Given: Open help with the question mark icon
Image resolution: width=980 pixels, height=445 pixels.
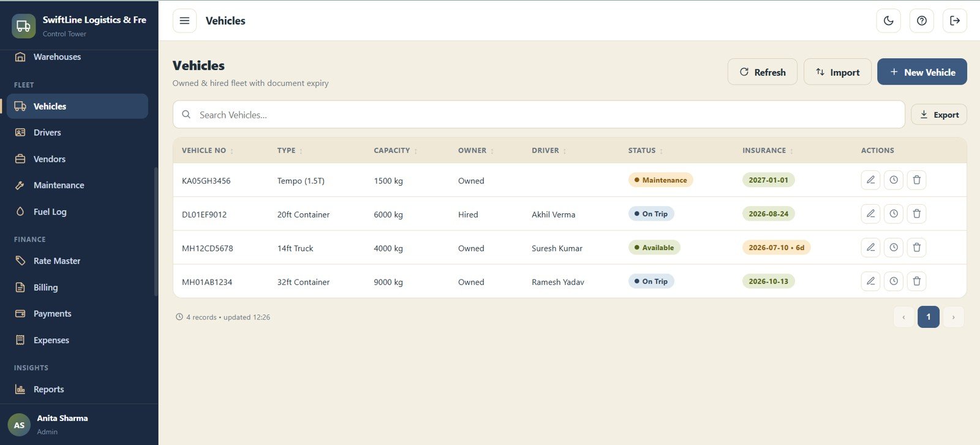Looking at the screenshot, I should [922, 21].
